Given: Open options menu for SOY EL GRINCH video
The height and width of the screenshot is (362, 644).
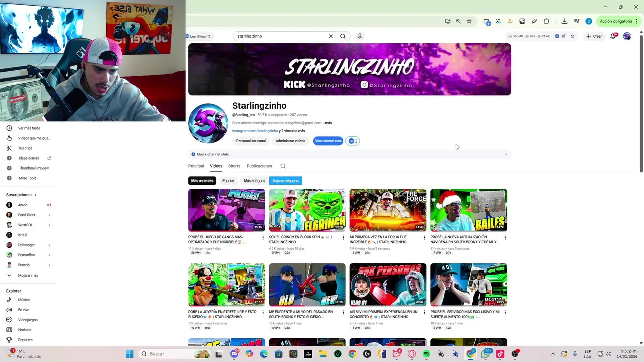Looking at the screenshot, I should coord(343,237).
